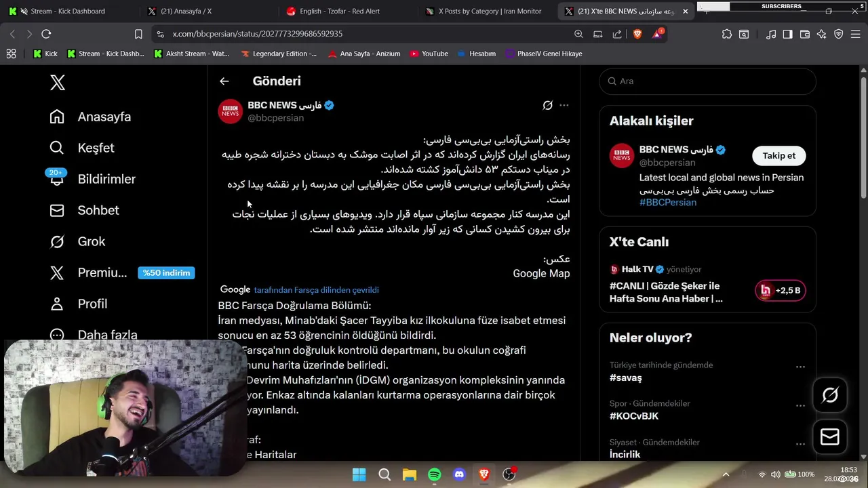Open floating messages envelope button
The image size is (868, 488).
pos(830,437)
